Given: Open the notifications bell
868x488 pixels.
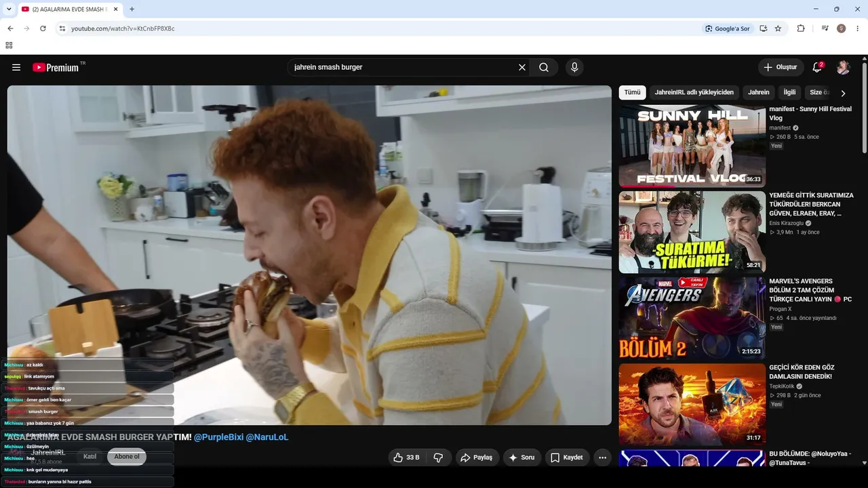Looking at the screenshot, I should pyautogui.click(x=817, y=67).
